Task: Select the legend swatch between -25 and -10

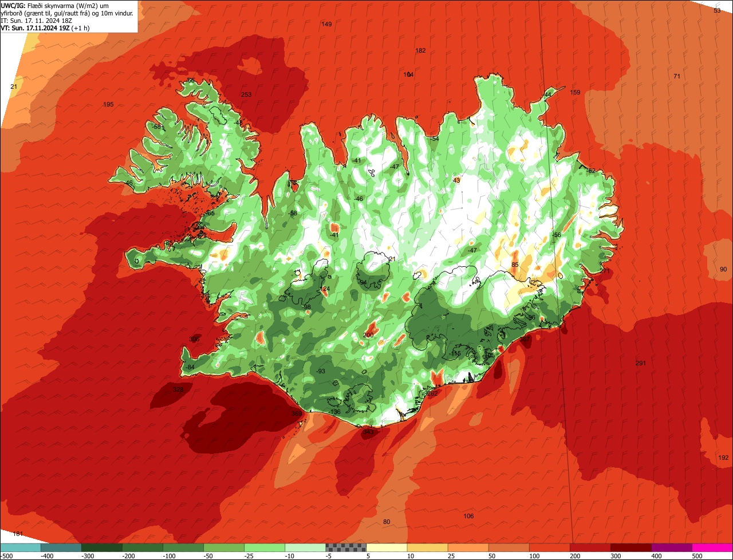Action: click(x=265, y=547)
